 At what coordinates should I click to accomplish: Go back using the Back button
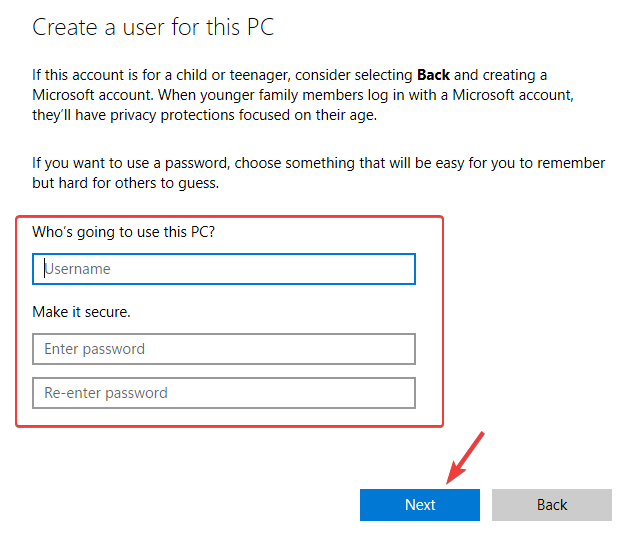(x=551, y=505)
